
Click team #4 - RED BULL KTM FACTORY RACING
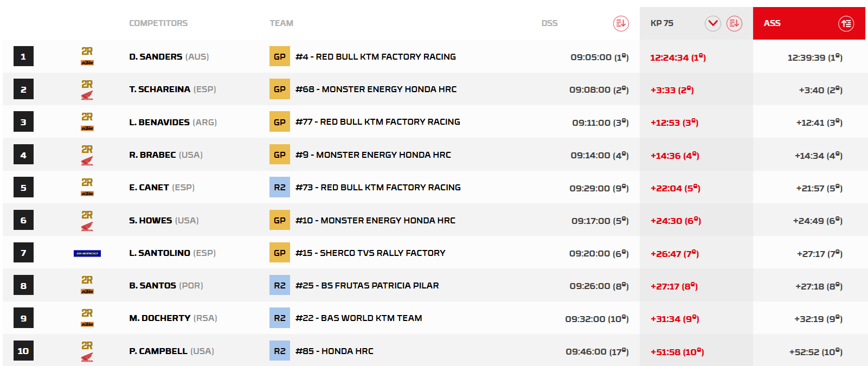point(376,56)
